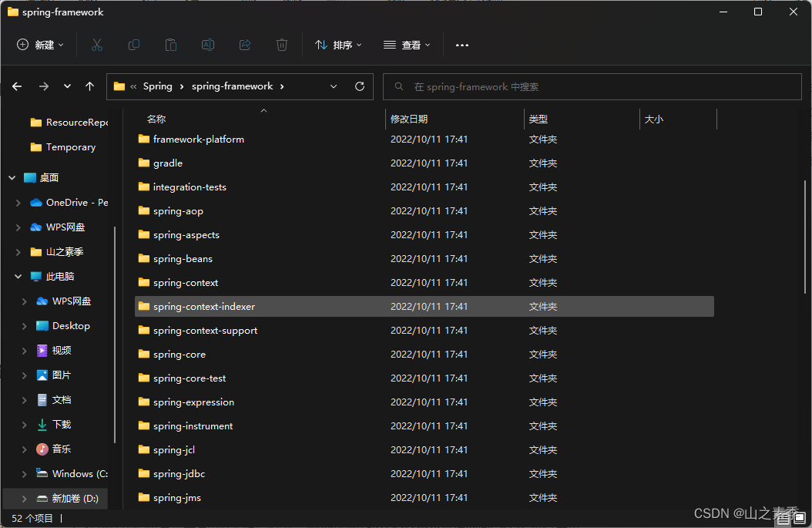Select the gradle folder
This screenshot has height=528, width=812.
(x=424, y=163)
